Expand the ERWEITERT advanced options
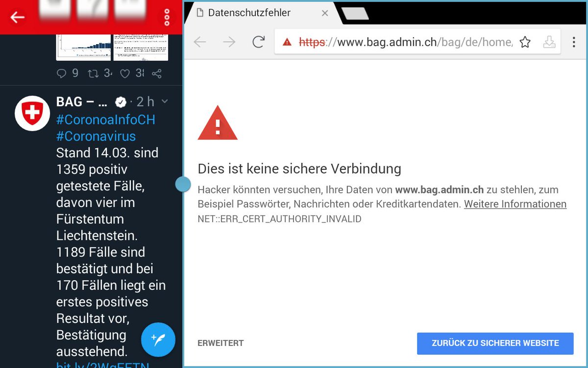This screenshot has height=368, width=588. coord(220,343)
